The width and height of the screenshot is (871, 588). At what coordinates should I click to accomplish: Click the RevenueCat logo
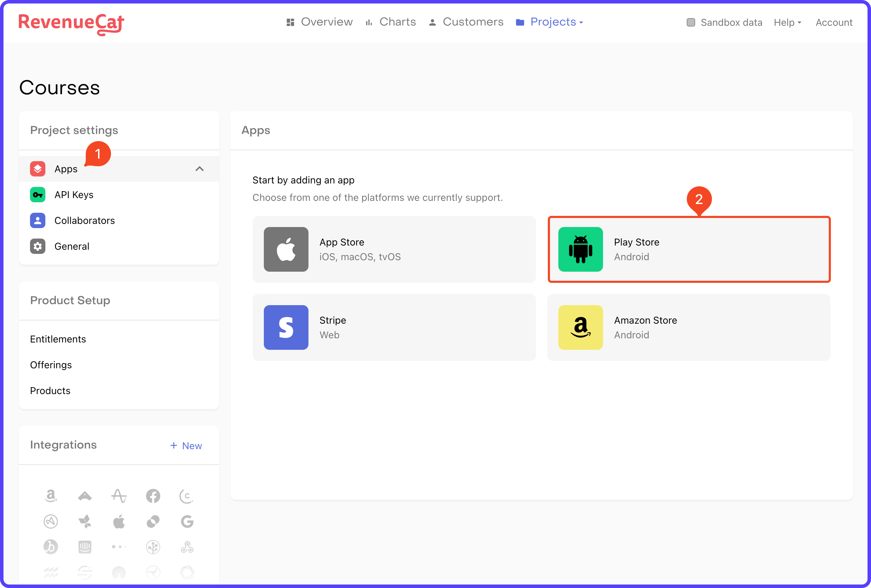pos(70,23)
